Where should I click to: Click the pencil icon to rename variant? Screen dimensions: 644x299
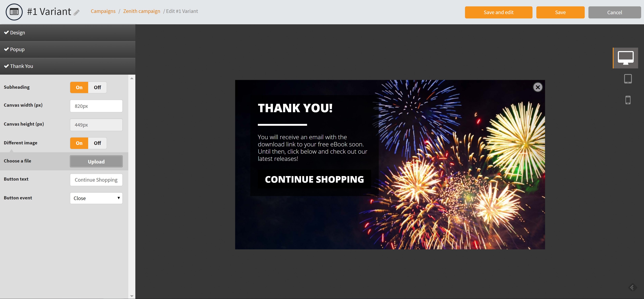click(77, 12)
